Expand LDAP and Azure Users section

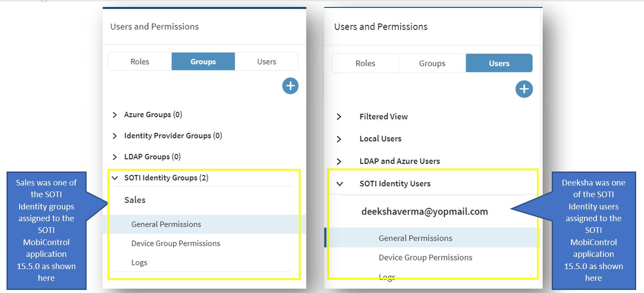(339, 161)
